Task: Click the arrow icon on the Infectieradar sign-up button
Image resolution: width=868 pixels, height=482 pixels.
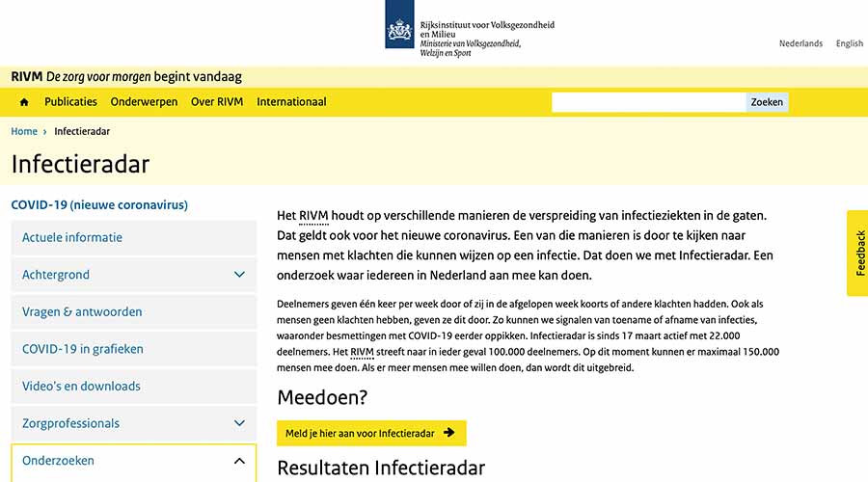Action: (x=448, y=433)
